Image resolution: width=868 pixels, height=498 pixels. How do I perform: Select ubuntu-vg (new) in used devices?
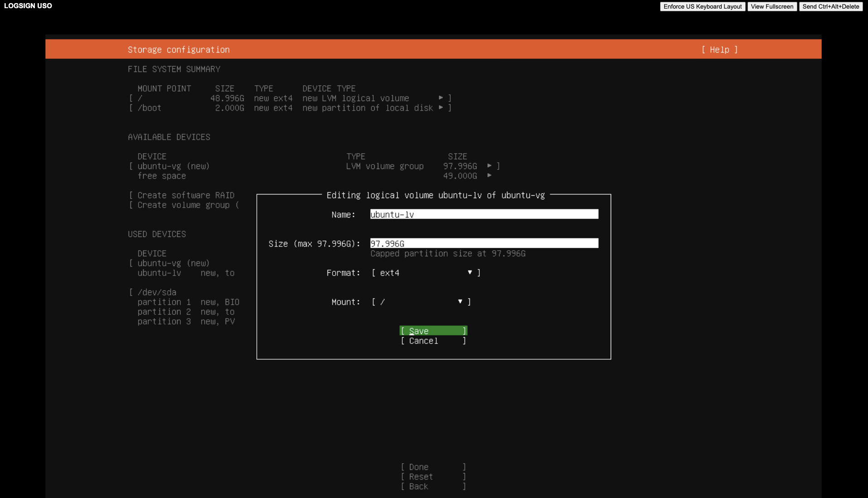(x=173, y=263)
